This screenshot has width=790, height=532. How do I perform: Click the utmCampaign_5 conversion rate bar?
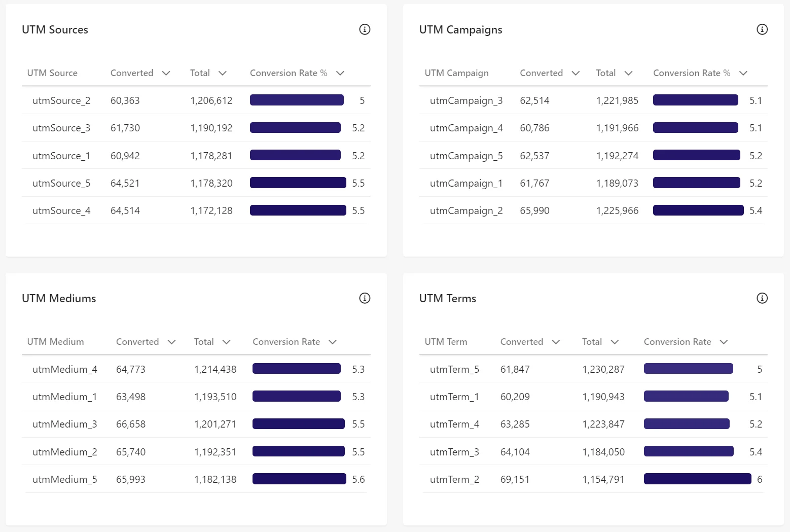[696, 155]
